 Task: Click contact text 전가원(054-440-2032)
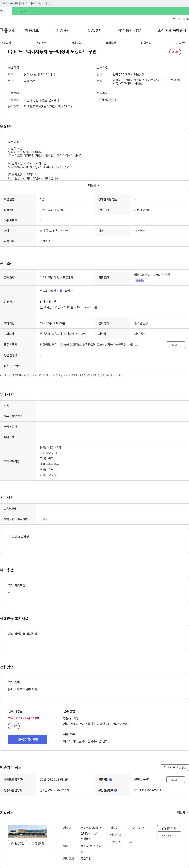coord(54,790)
